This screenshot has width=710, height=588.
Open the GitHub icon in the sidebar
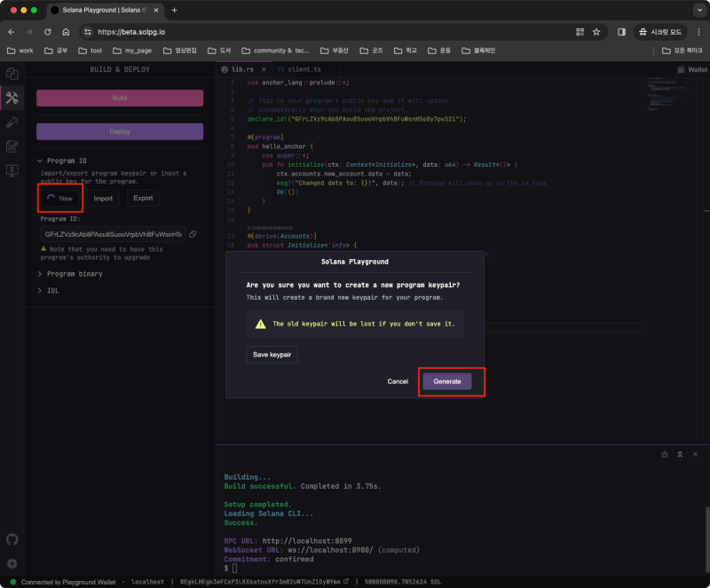[x=12, y=539]
